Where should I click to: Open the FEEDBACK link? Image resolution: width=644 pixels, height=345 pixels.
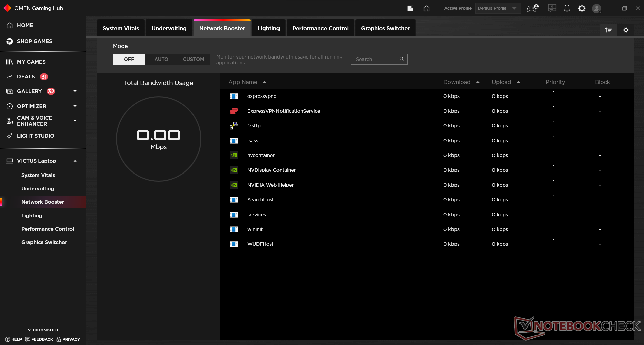point(39,339)
